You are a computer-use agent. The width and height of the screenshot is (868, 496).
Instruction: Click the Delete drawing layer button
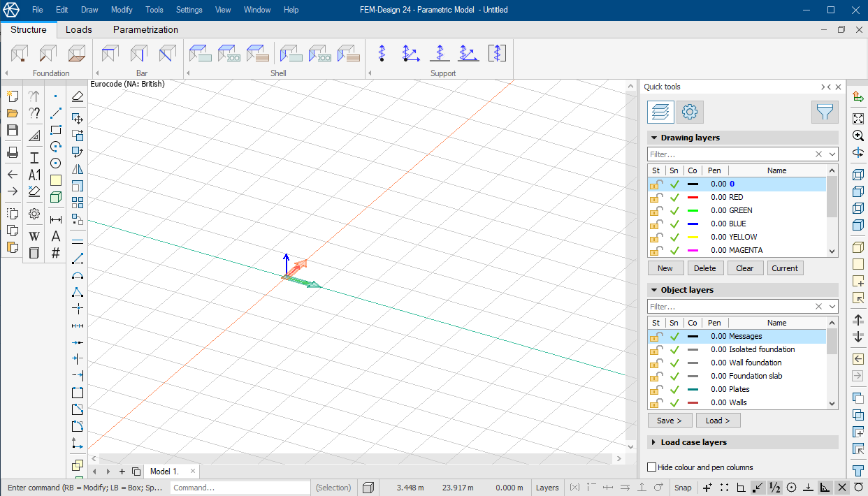click(x=705, y=268)
